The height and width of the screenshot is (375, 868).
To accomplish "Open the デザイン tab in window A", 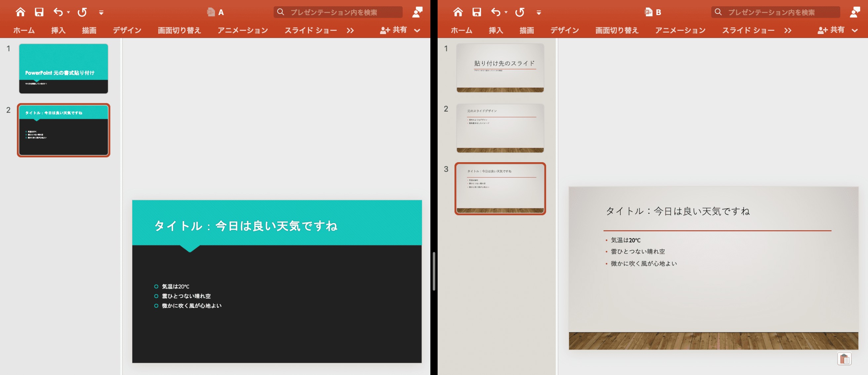I will (x=127, y=30).
